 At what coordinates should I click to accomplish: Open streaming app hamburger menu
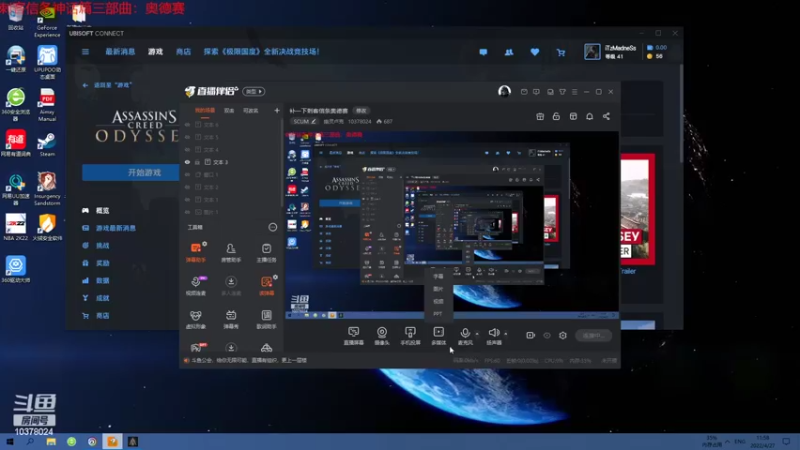pyautogui.click(x=574, y=92)
